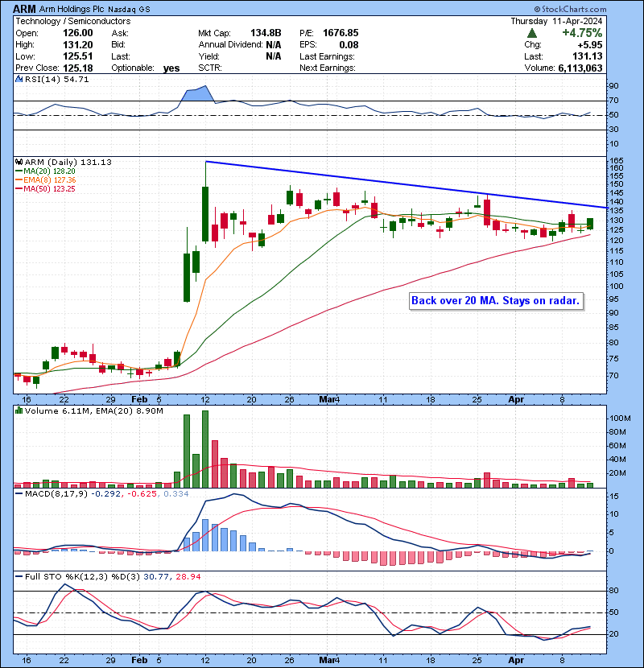The image size is (644, 668).
Task: Click the Apr label on the bottom date axis
Action: click(x=516, y=660)
